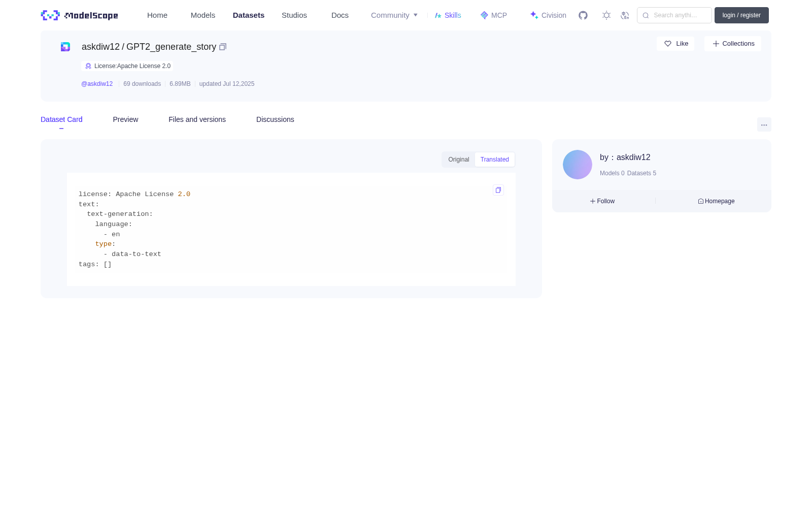
Task: Select the Dataset Card tab
Action: pos(61,119)
